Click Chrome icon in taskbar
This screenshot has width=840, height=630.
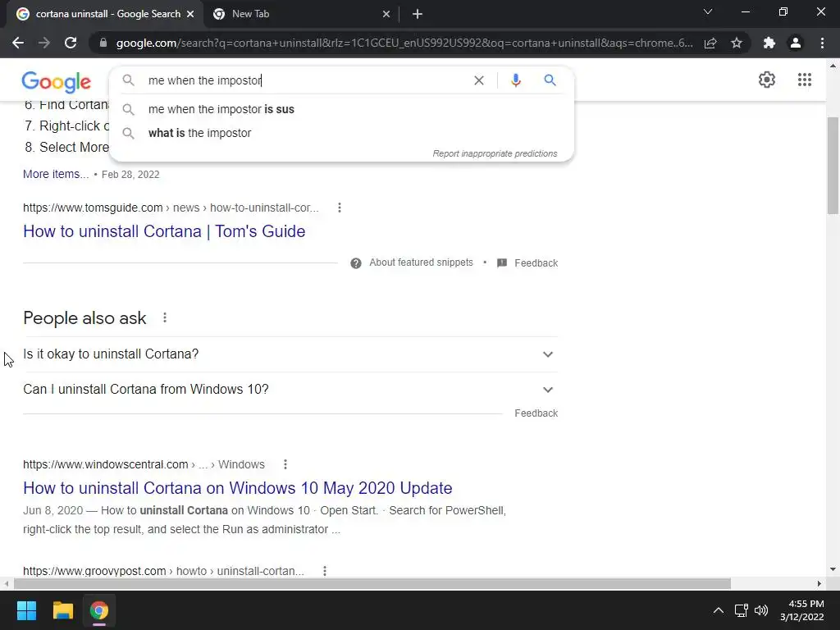pos(98,610)
